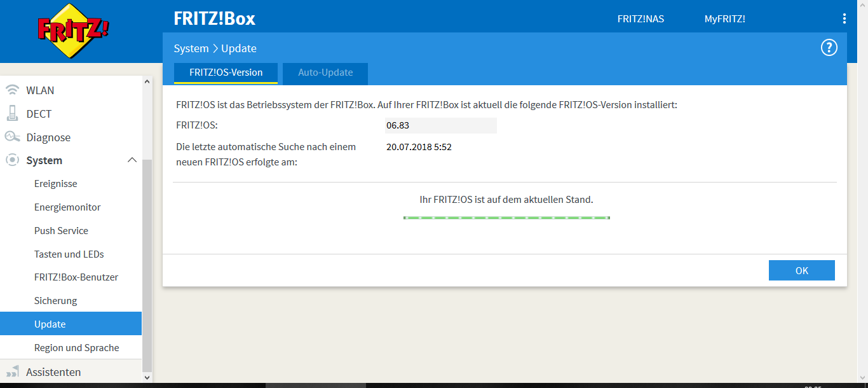Screen dimensions: 868x388
Task: Click the Diagnose icon
Action: click(12, 137)
